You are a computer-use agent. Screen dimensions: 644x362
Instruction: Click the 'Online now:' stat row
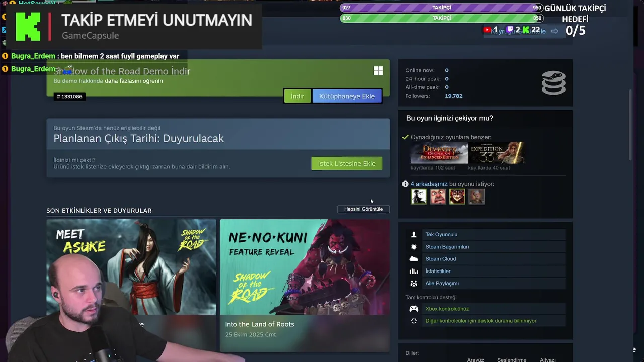pyautogui.click(x=427, y=70)
